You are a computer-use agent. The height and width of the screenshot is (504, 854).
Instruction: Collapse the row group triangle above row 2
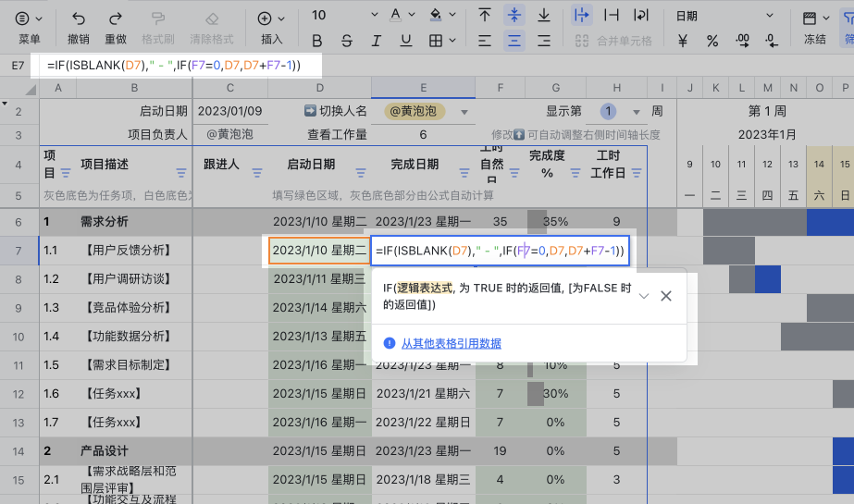tap(5, 103)
